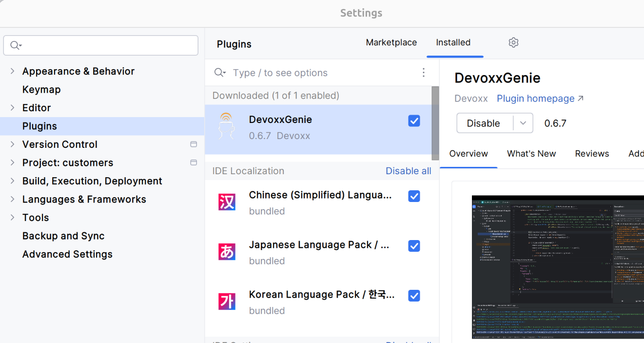Open the Disable button dropdown arrow

tap(523, 123)
